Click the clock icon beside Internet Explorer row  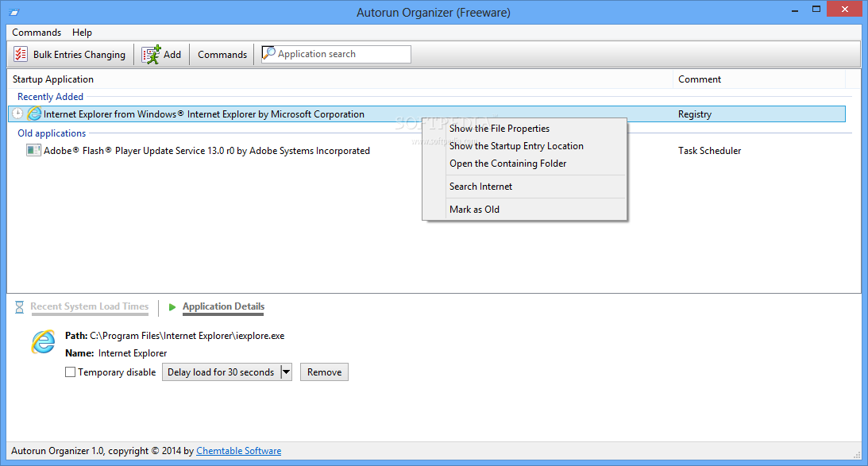17,114
